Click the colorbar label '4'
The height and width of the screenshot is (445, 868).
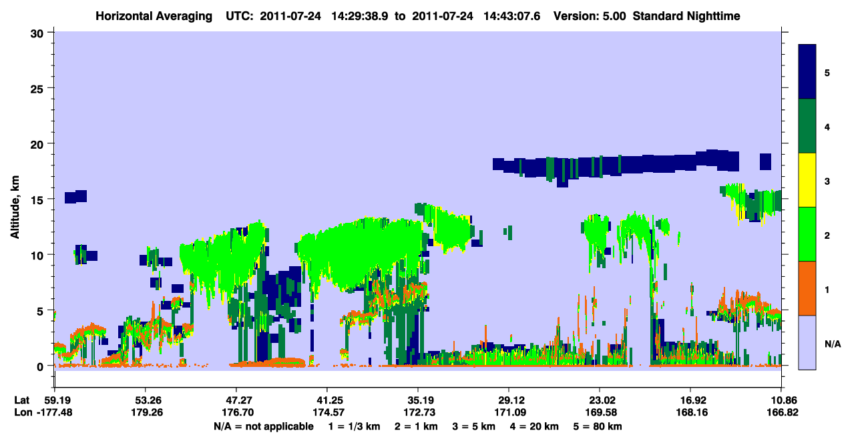[827, 126]
